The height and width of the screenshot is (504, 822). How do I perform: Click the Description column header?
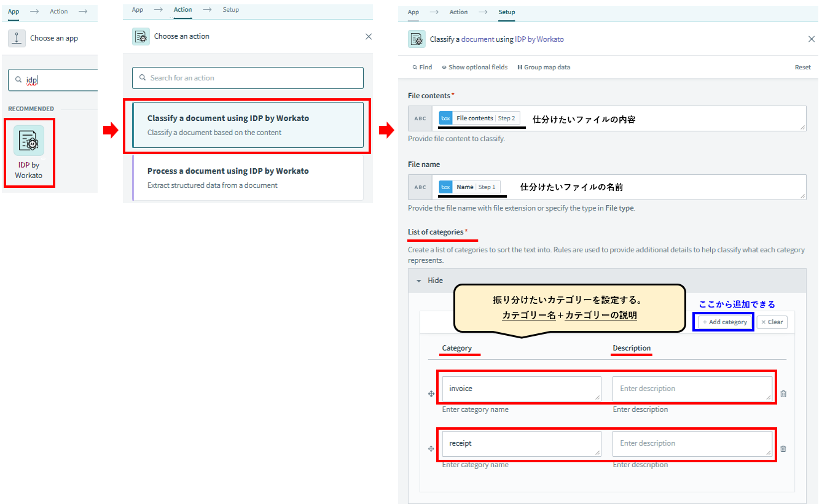[x=632, y=348]
